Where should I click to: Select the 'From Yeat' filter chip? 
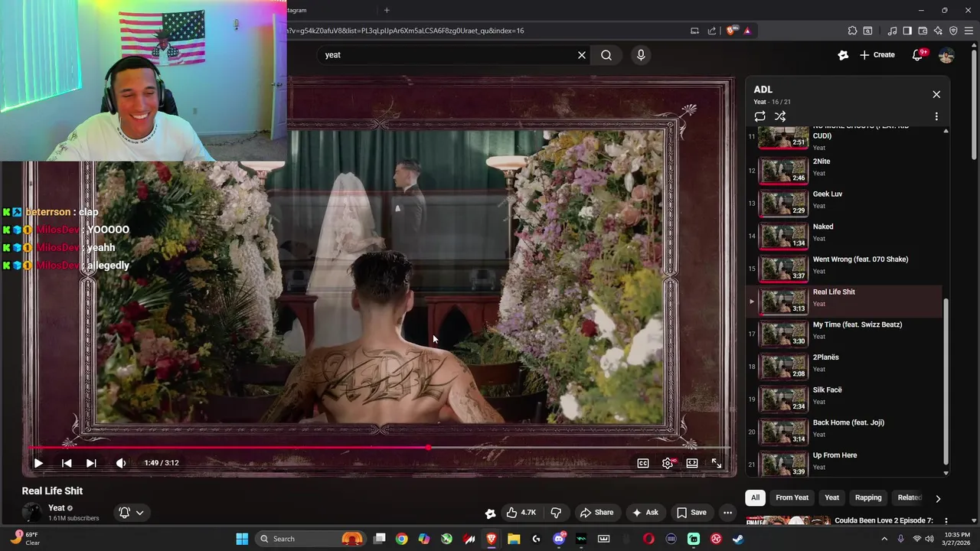(x=792, y=497)
